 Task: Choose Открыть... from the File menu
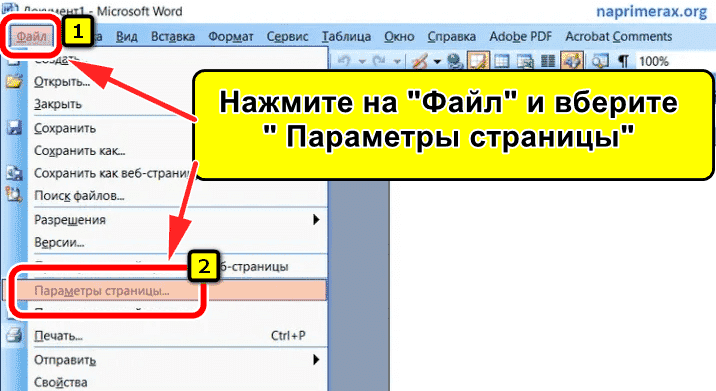click(x=62, y=82)
